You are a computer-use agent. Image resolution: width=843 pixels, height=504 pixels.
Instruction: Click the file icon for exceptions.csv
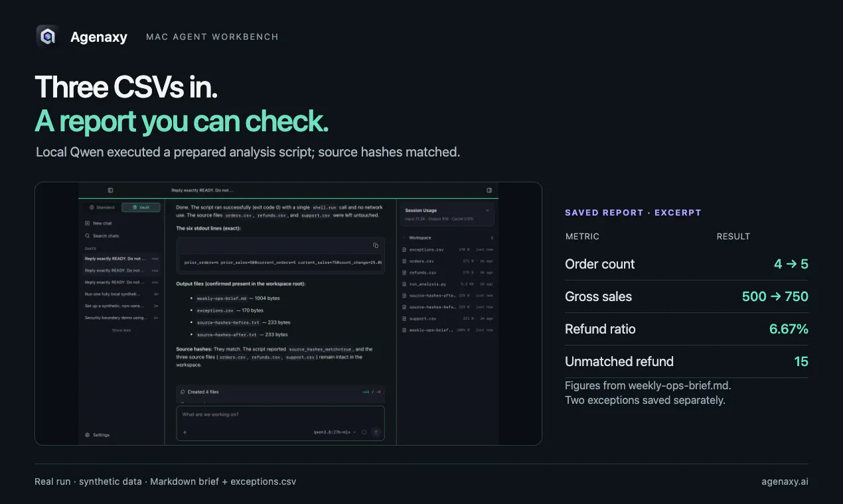404,250
